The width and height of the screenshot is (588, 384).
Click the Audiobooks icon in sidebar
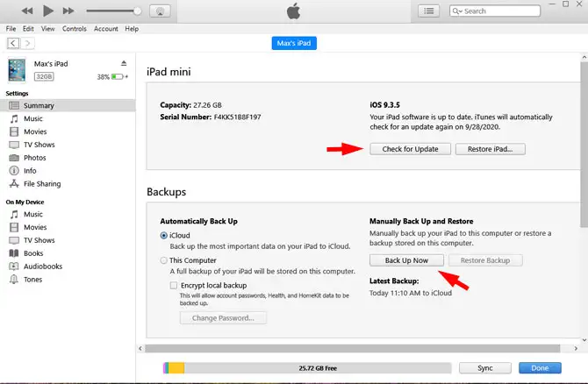14,267
